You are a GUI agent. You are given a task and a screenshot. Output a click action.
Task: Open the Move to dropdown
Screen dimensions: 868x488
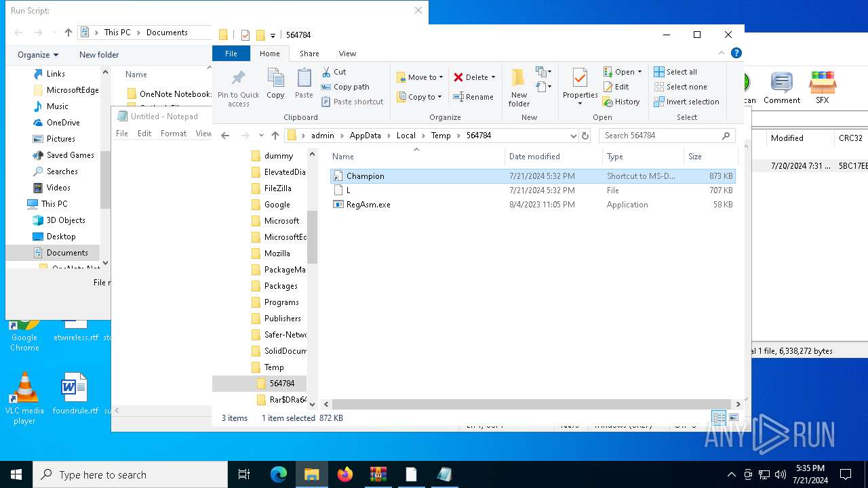pyautogui.click(x=420, y=77)
